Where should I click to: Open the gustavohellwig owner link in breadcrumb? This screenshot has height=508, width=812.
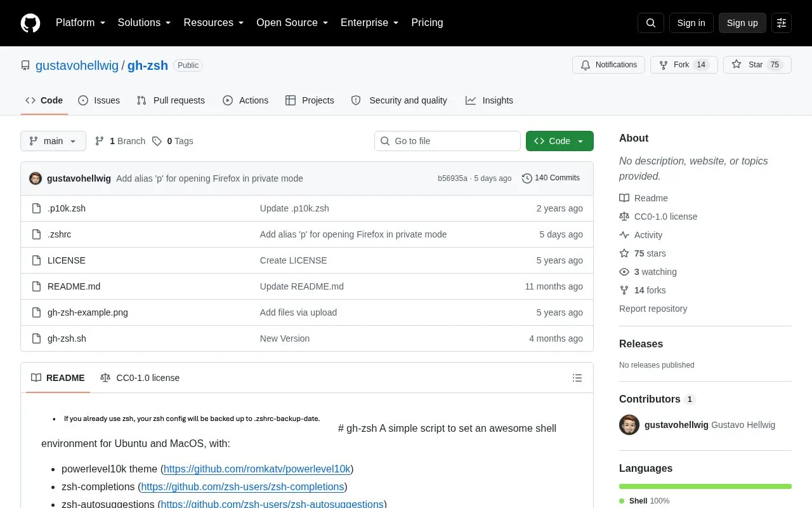(77, 65)
